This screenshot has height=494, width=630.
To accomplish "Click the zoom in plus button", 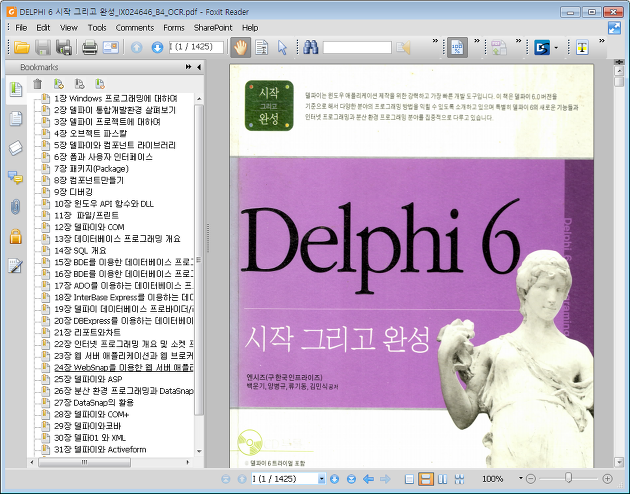I will pos(608,479).
